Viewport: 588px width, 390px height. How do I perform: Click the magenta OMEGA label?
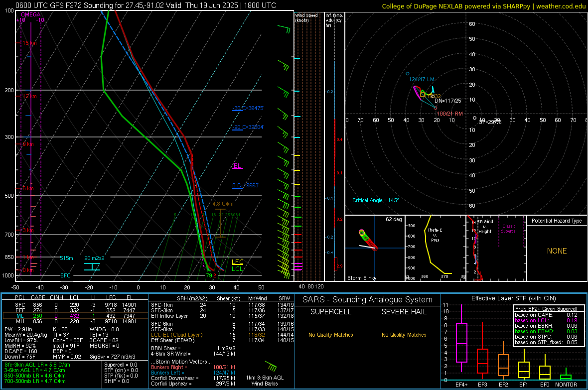pos(31,14)
